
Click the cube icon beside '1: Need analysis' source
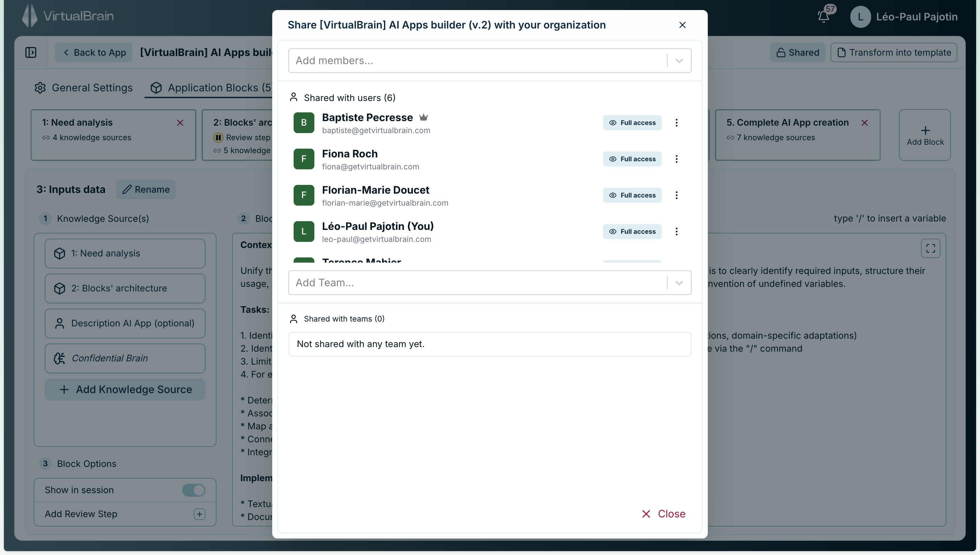coord(60,254)
